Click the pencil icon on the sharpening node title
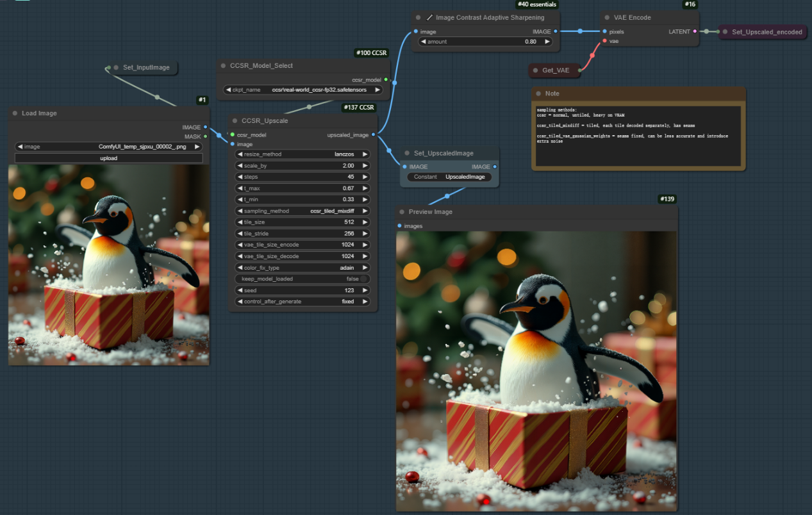 pos(429,18)
